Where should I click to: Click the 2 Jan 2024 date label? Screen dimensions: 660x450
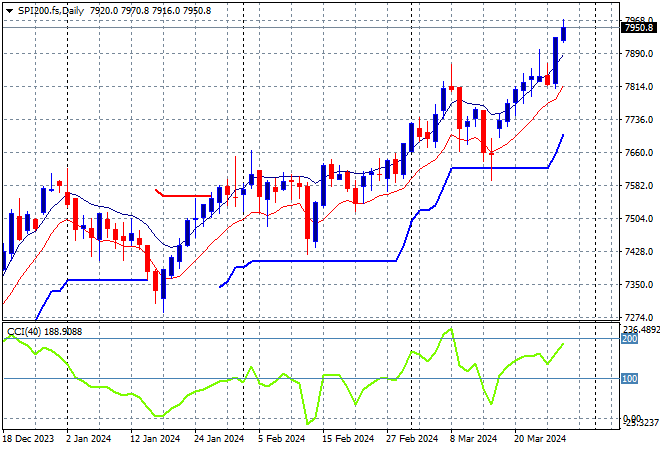tap(88, 439)
